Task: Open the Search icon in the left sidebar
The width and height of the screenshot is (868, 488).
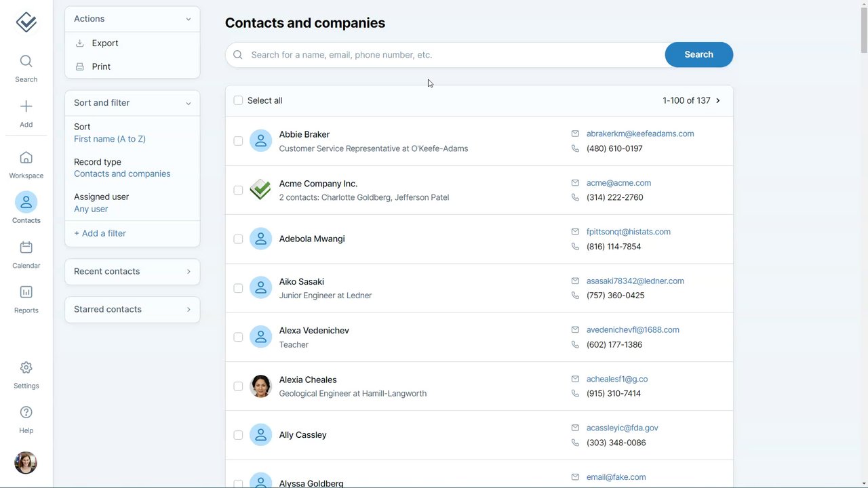Action: (26, 62)
